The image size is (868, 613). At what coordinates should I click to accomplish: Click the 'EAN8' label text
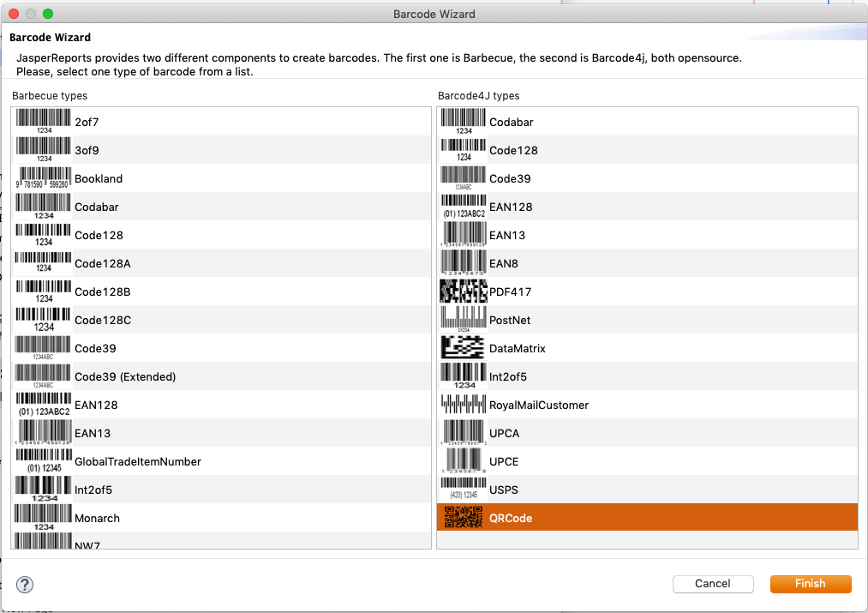coord(504,263)
